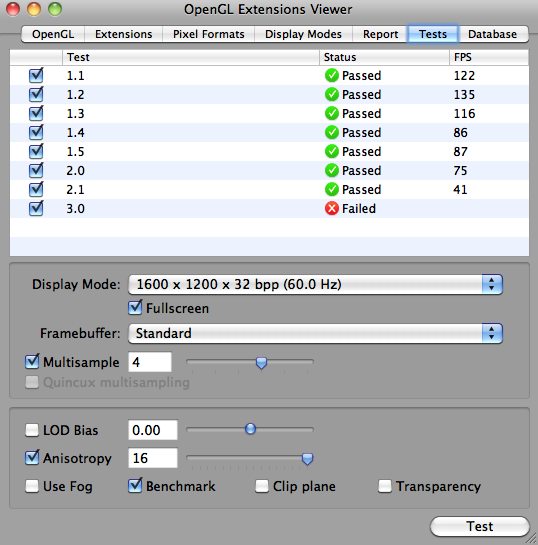Click the yellow minimize window button

click(34, 9)
